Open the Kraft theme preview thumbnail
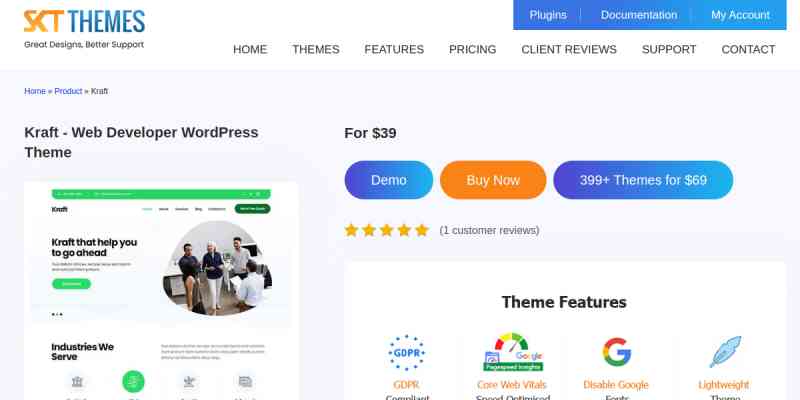Screen dimensions: 800x400 [x=161, y=291]
